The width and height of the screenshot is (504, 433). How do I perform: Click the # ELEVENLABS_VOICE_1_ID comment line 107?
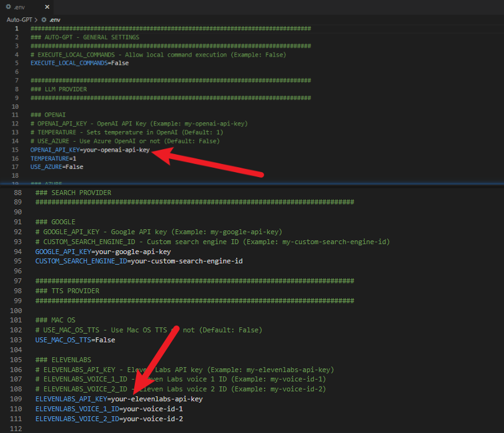point(181,380)
